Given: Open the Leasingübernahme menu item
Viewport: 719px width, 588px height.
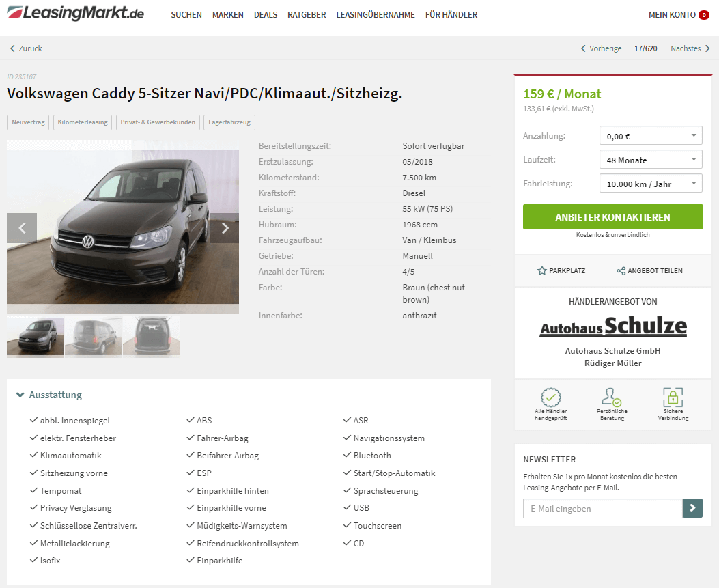Looking at the screenshot, I should point(375,14).
